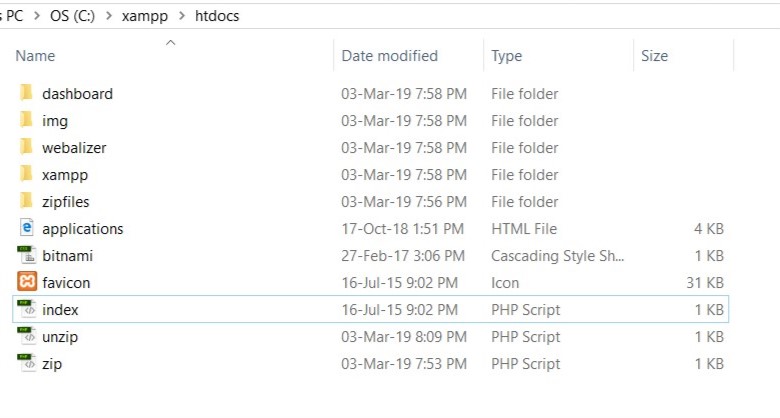The height and width of the screenshot is (418, 780).
Task: Select the img folder icon
Action: (x=26, y=120)
